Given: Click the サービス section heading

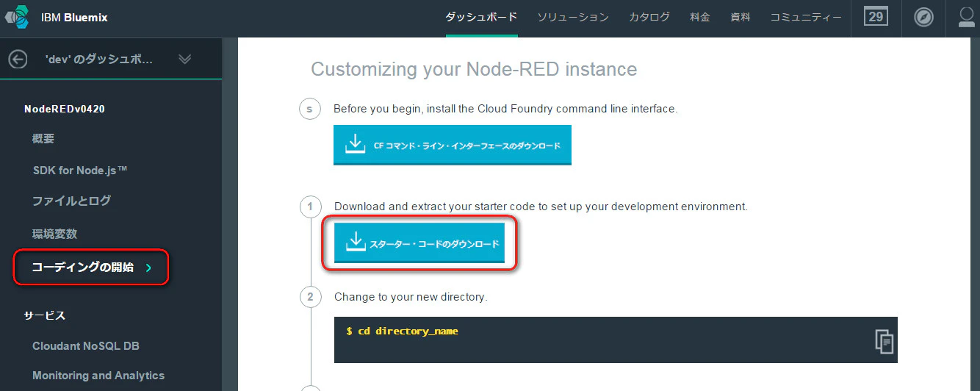Looking at the screenshot, I should point(45,315).
